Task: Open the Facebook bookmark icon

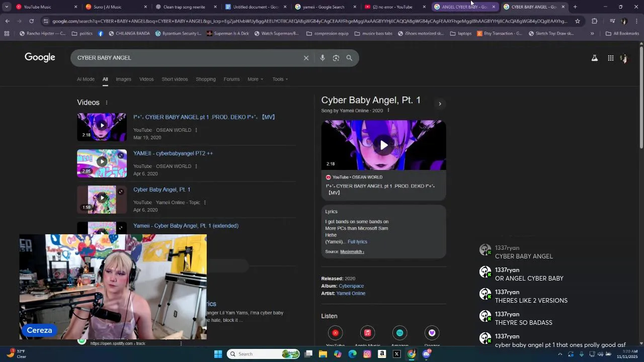Action: click(x=101, y=34)
